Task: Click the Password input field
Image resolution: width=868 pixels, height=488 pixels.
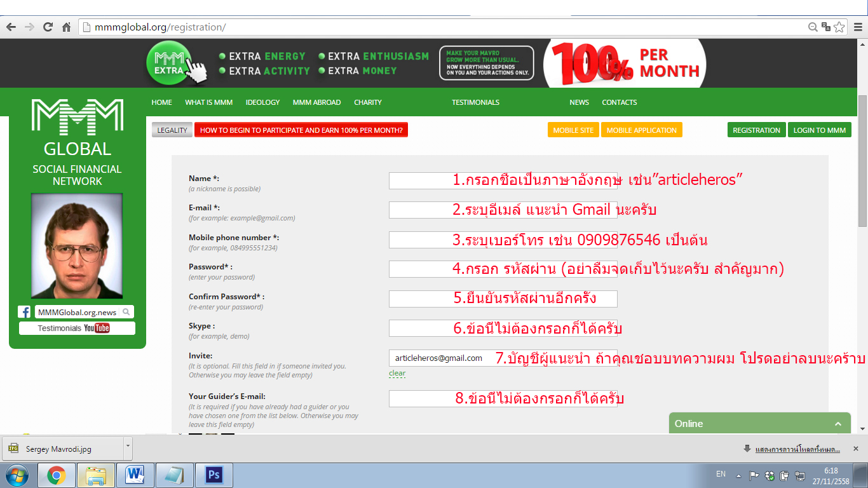Action: [x=503, y=269]
